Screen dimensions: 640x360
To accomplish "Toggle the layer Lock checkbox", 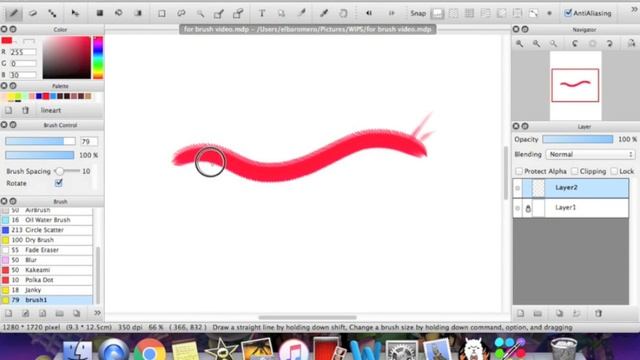I will 614,171.
